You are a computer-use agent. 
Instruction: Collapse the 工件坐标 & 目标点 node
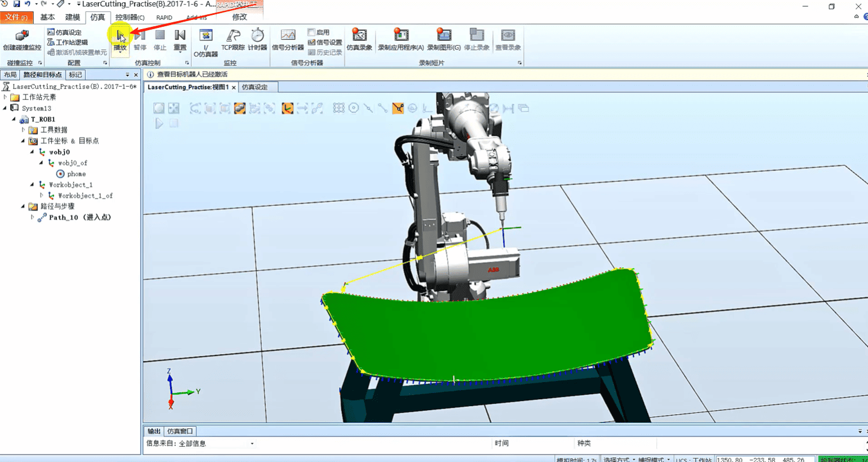point(23,141)
